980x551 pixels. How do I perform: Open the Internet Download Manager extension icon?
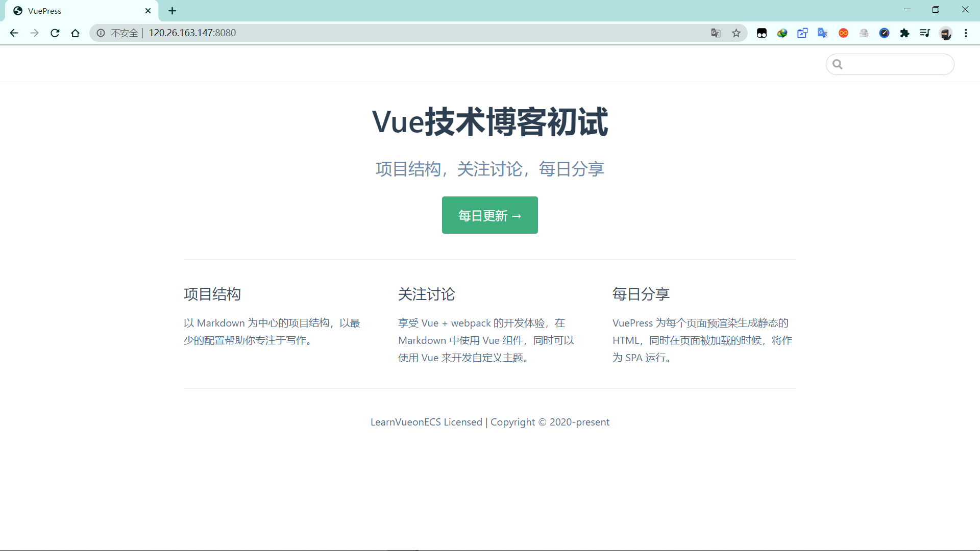point(782,33)
